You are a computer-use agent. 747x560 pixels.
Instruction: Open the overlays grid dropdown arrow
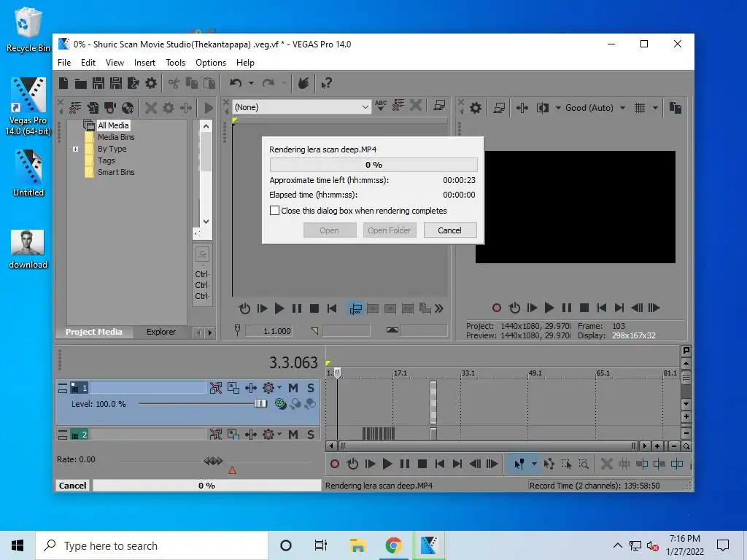(x=656, y=108)
